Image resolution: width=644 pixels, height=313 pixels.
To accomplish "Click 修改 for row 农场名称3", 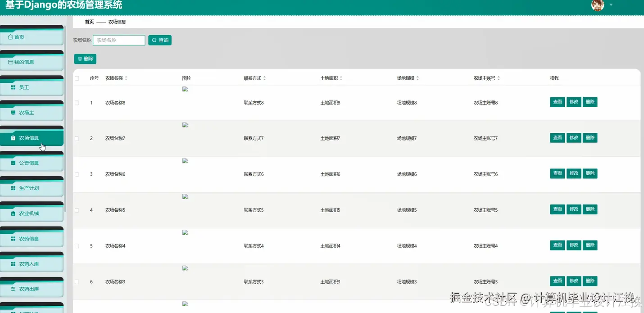I will point(574,281).
